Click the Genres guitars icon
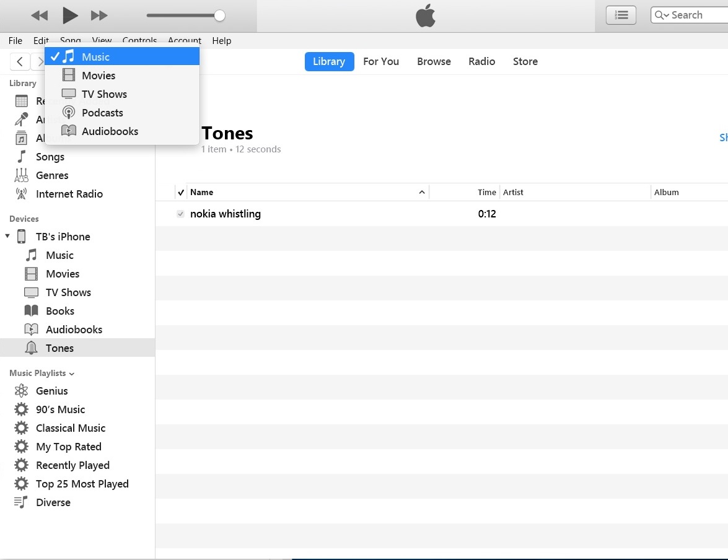This screenshot has width=728, height=560. coord(21,175)
